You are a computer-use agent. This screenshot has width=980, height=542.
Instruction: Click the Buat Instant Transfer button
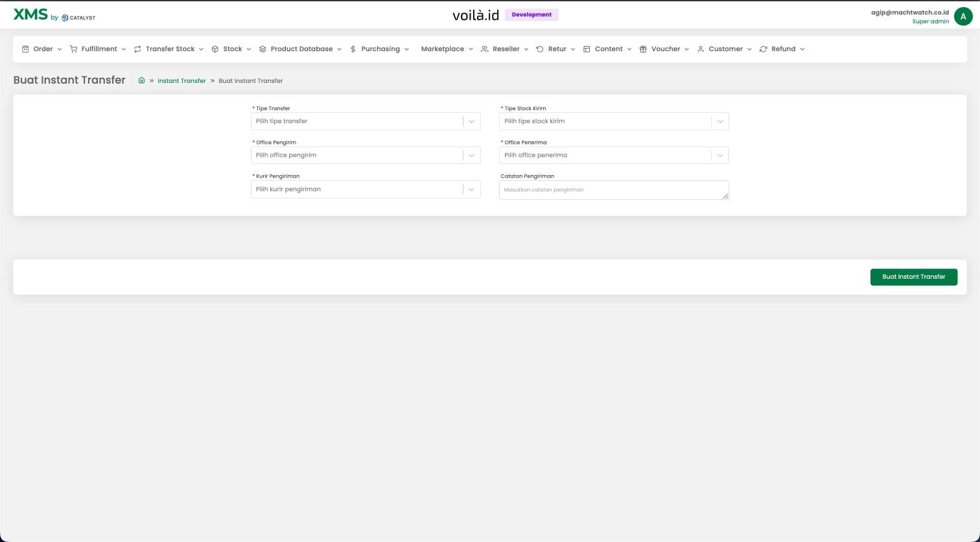point(914,277)
